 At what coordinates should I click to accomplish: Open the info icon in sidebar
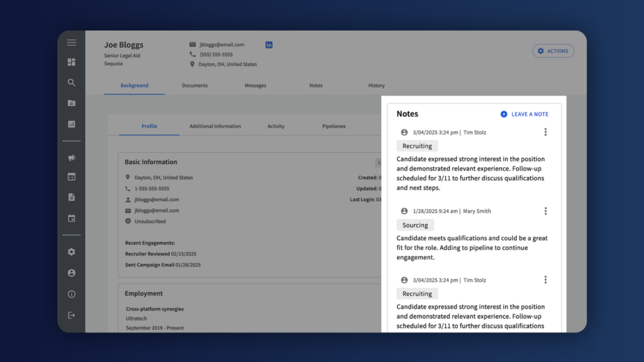pos(71,294)
